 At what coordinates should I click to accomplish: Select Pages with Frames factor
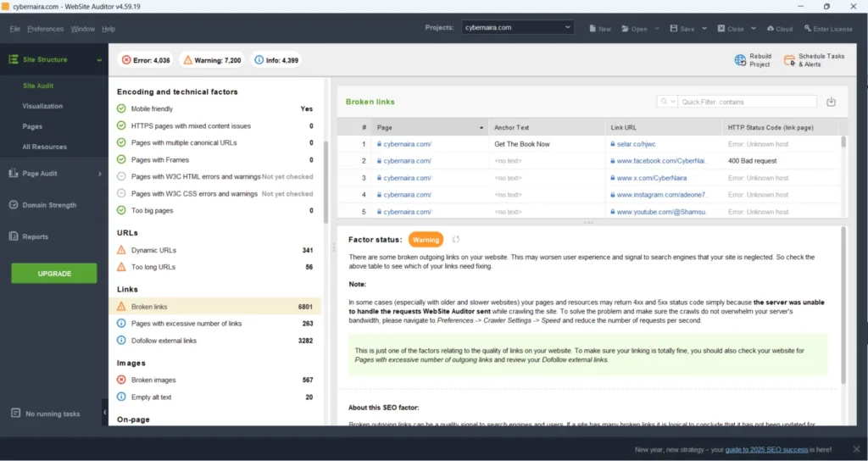tap(215, 160)
